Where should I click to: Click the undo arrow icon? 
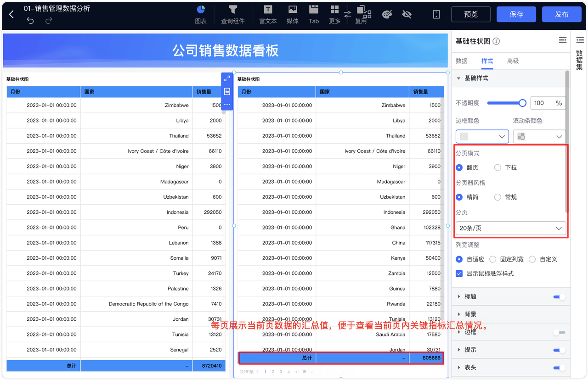pyautogui.click(x=30, y=21)
